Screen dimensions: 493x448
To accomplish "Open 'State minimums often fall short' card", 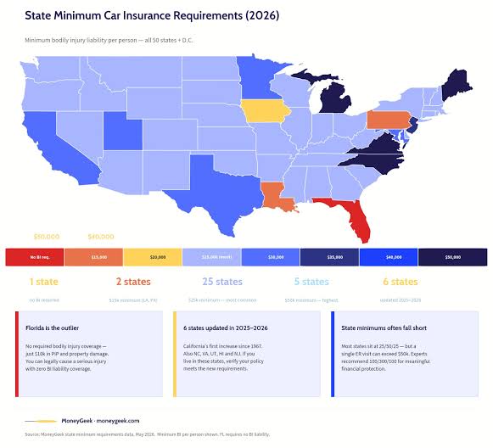I will click(405, 354).
